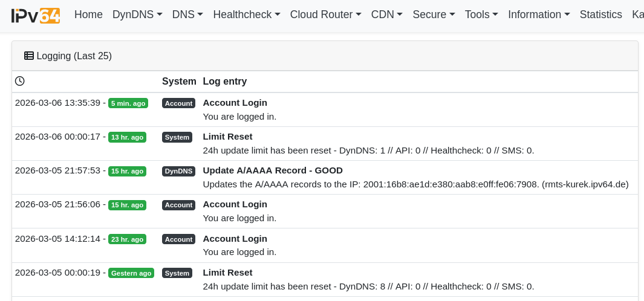Click the green '5 min. ago' badge
Screen dimensions: 644x301
[128, 103]
